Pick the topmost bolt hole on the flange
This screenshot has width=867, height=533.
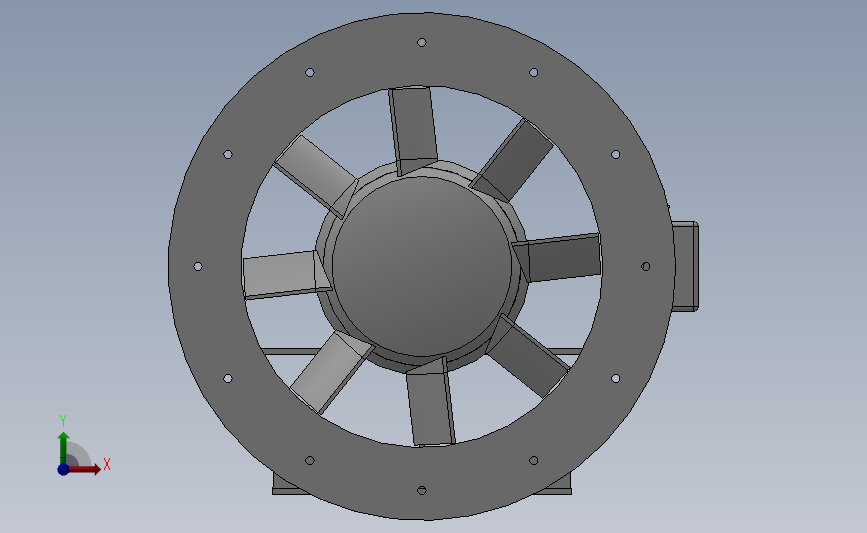[421, 43]
